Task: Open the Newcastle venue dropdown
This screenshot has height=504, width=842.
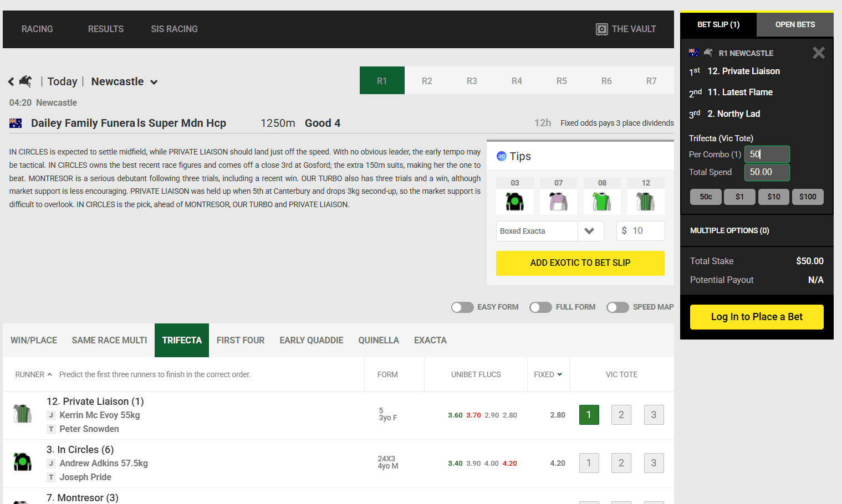Action: point(125,82)
